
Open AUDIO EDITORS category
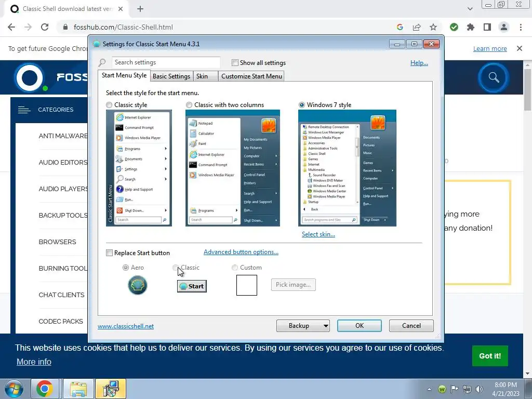tap(63, 163)
